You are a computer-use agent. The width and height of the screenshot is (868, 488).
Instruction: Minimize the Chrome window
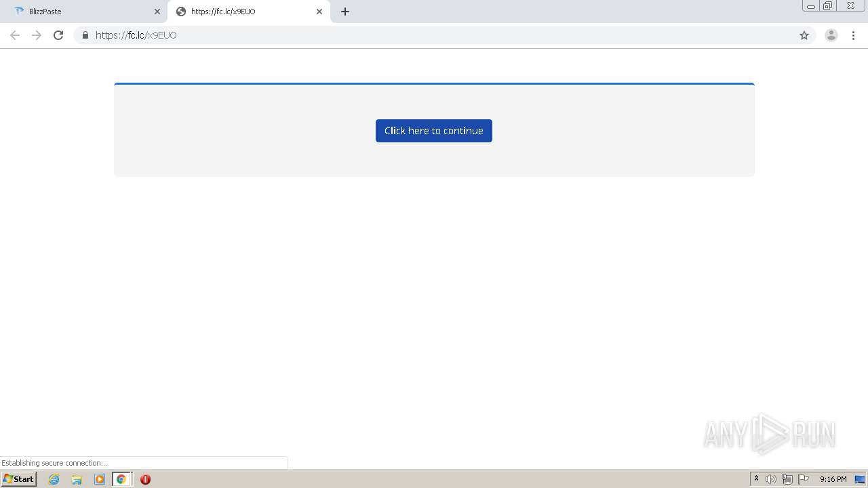point(811,6)
